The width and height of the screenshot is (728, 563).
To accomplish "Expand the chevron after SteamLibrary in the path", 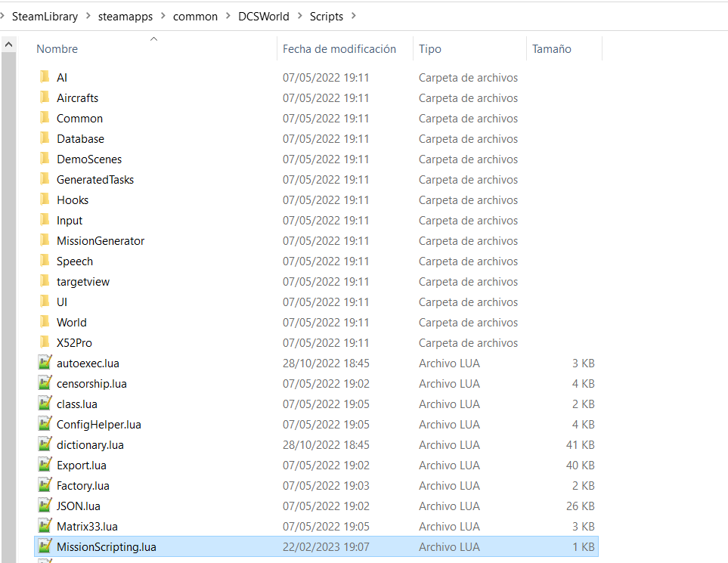I will 88,16.
